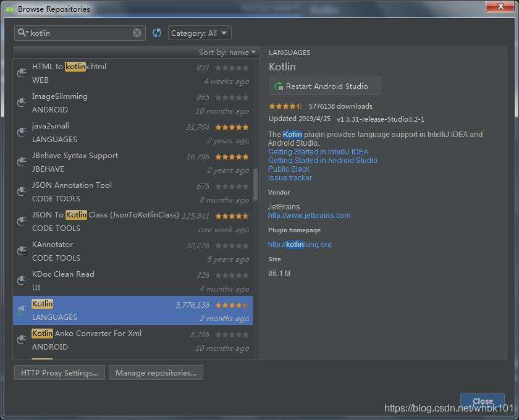Click plugin icon beside java2smali
The image size is (519, 420).
[x=22, y=132]
